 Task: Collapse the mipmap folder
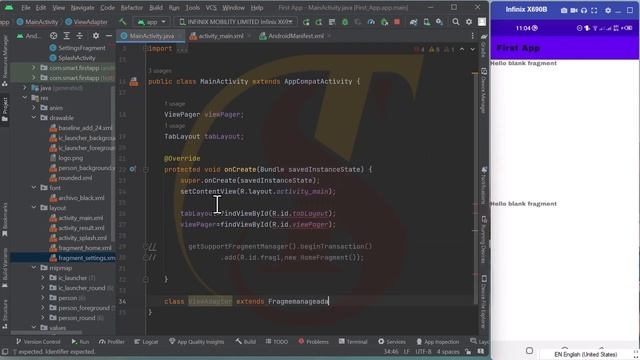pos(34,268)
